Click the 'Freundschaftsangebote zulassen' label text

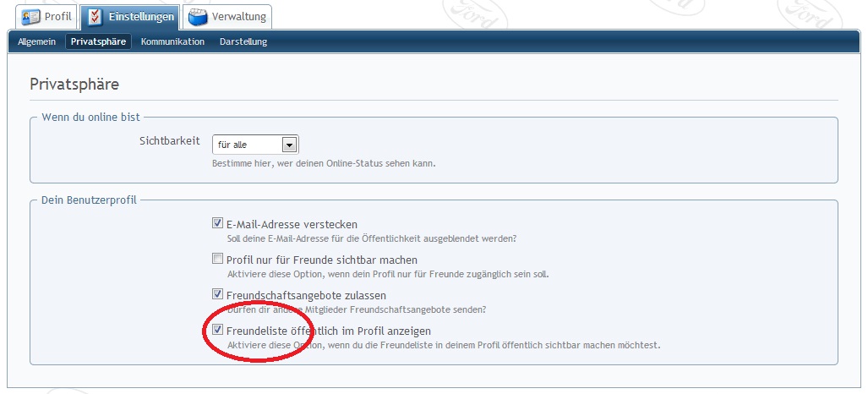tap(306, 295)
